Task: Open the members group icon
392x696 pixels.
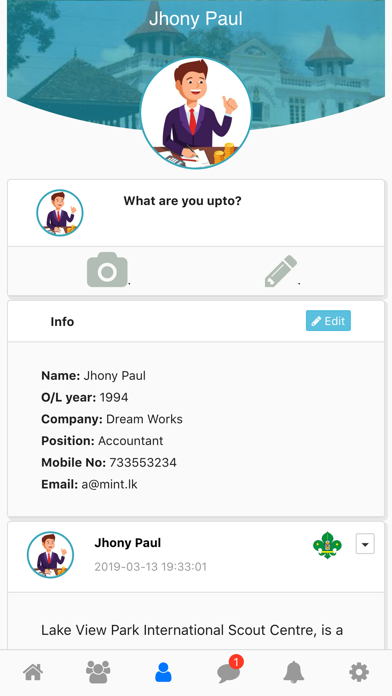Action: point(98,672)
